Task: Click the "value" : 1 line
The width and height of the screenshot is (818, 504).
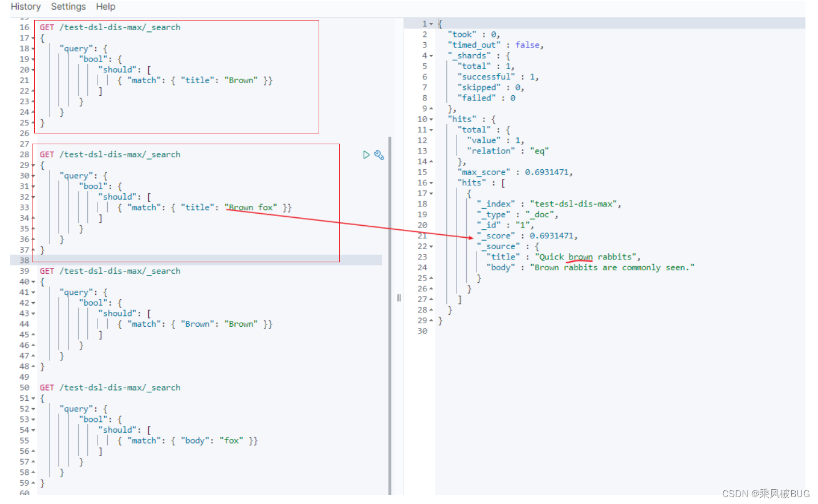Action: 495,140
